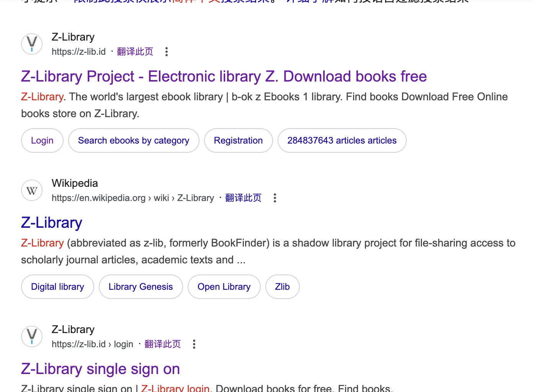Click the Z-Library favicon of first result
This screenshot has height=392, width=533.
(x=32, y=44)
